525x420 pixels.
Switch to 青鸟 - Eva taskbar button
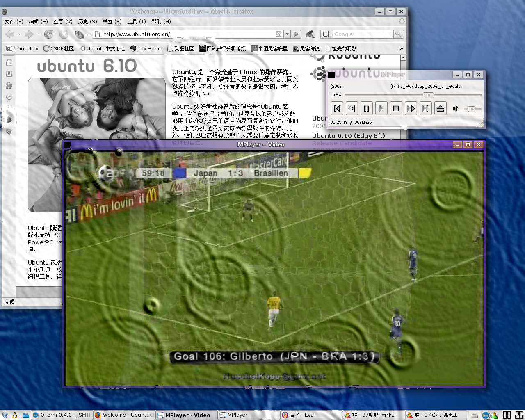311,415
